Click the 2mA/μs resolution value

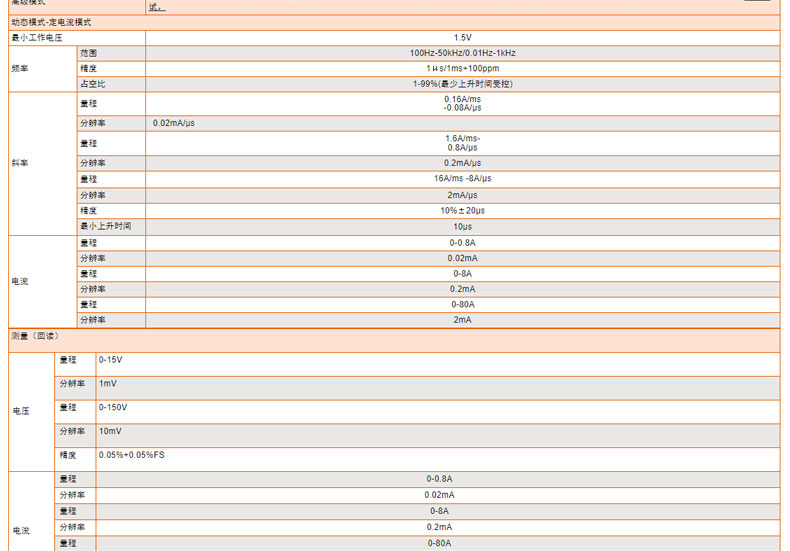point(462,195)
